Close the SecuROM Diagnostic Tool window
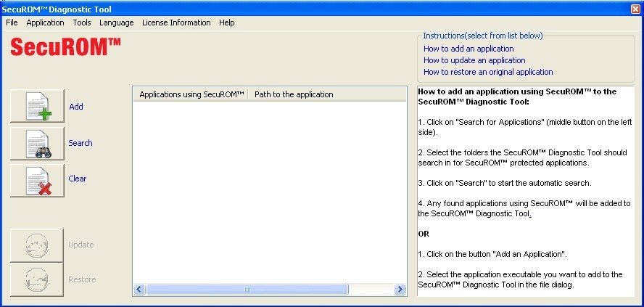The image size is (644, 307). [x=635, y=9]
